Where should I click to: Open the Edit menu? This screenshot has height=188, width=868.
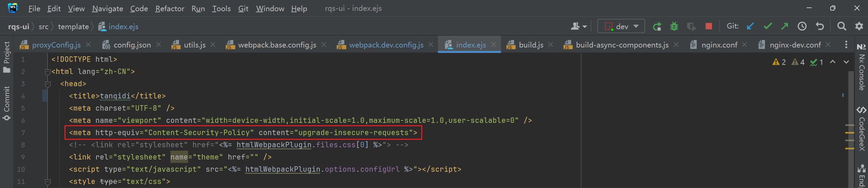point(54,8)
